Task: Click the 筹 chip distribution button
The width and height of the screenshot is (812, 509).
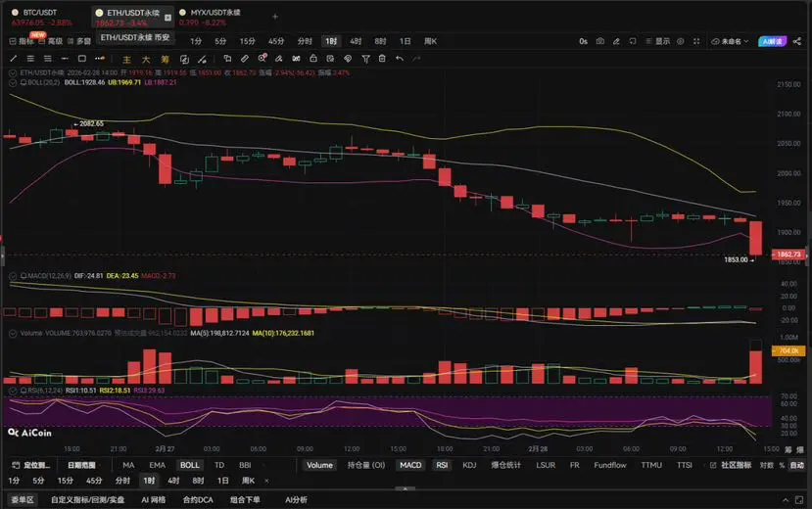Action: (x=166, y=60)
